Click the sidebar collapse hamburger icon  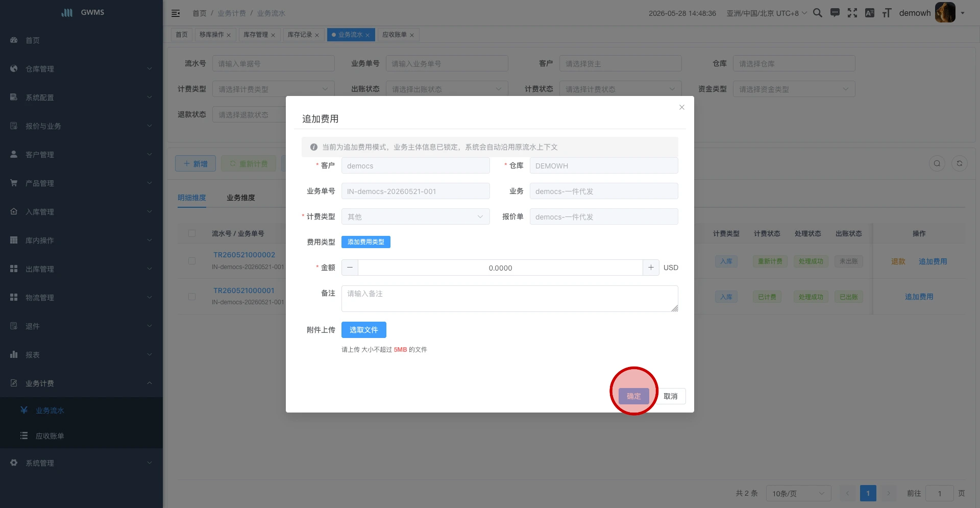point(176,13)
